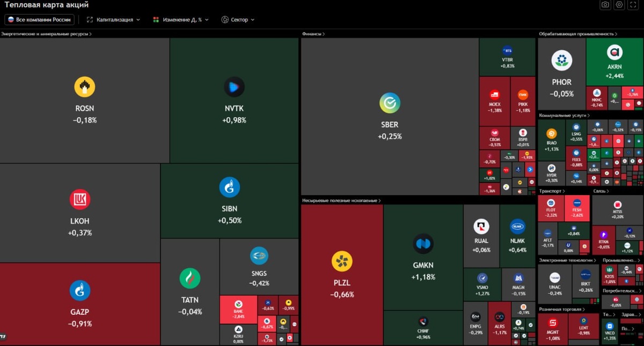
Task: Open the KZRU tile
Action: click(238, 335)
